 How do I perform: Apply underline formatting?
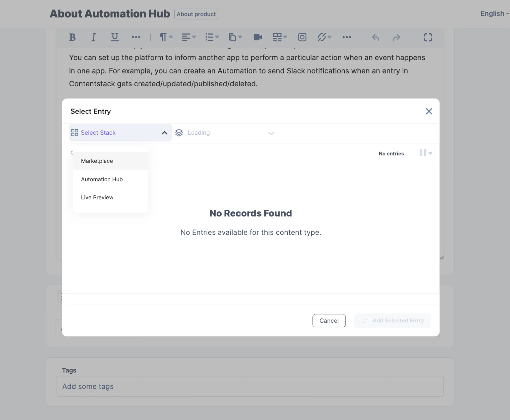115,37
